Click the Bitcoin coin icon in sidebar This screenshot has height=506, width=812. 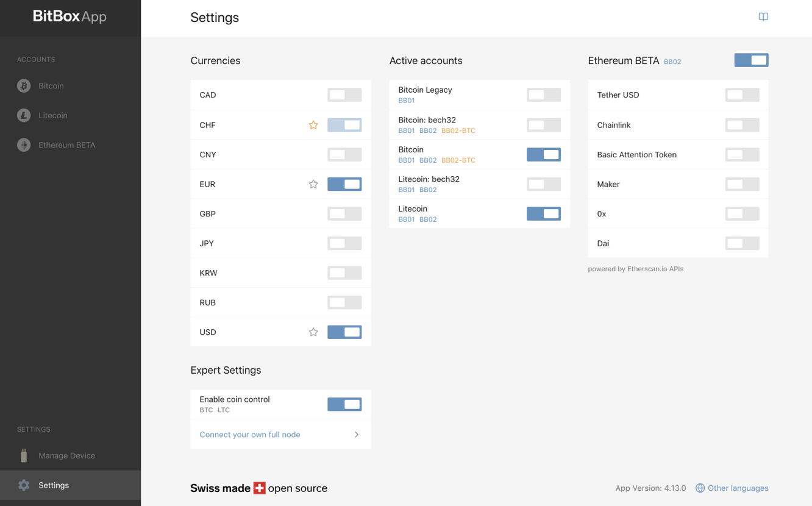click(x=24, y=86)
